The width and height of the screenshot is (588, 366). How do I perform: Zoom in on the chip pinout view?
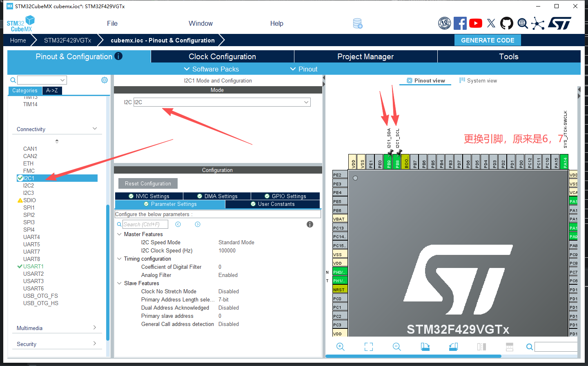(341, 347)
